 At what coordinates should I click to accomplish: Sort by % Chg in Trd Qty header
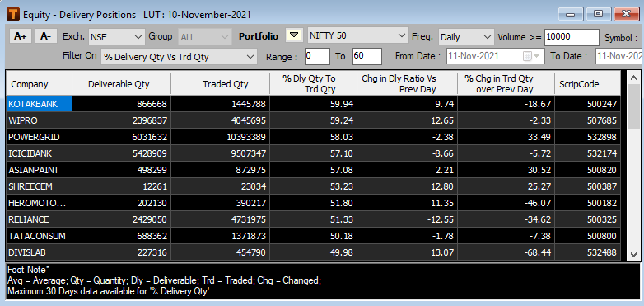coord(506,84)
